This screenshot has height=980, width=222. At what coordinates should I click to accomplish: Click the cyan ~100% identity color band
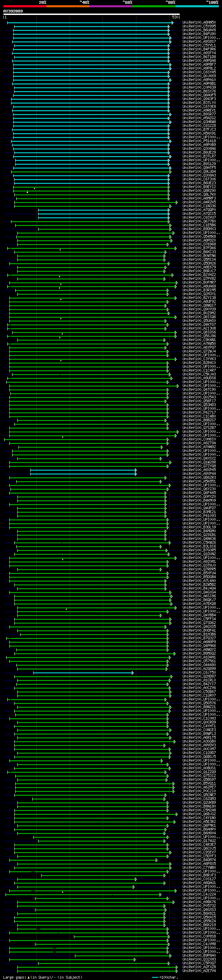click(197, 6)
